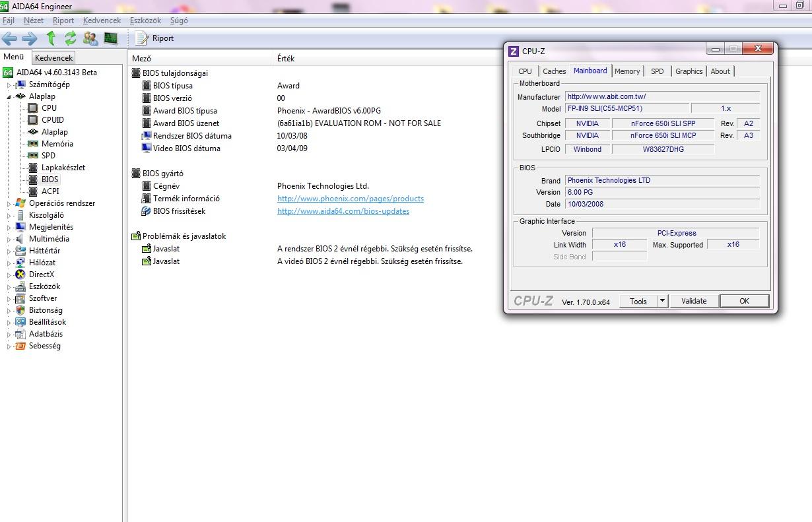The width and height of the screenshot is (812, 522).
Task: Click the CPU-Z window title icon
Action: (x=514, y=51)
